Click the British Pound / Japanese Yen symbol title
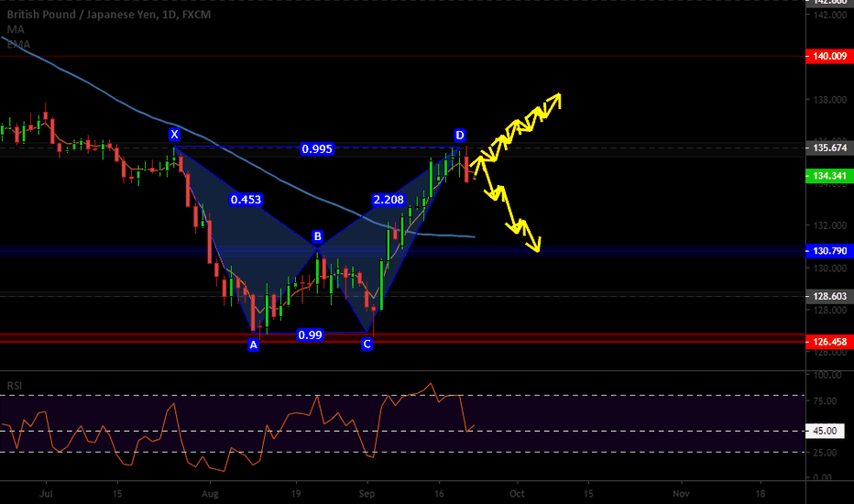 (x=108, y=15)
